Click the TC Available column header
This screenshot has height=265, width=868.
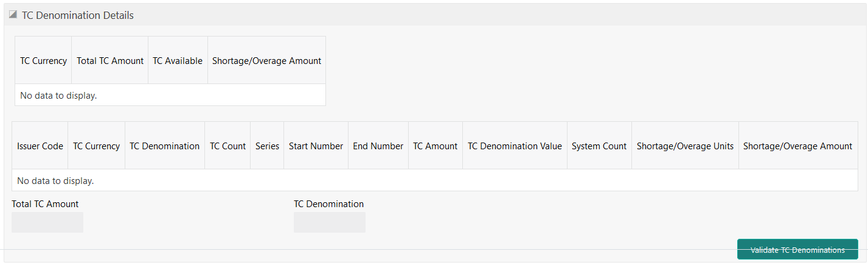pyautogui.click(x=178, y=61)
